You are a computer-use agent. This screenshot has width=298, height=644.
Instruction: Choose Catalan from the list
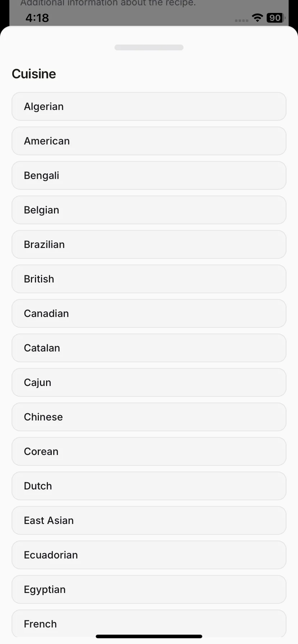149,348
